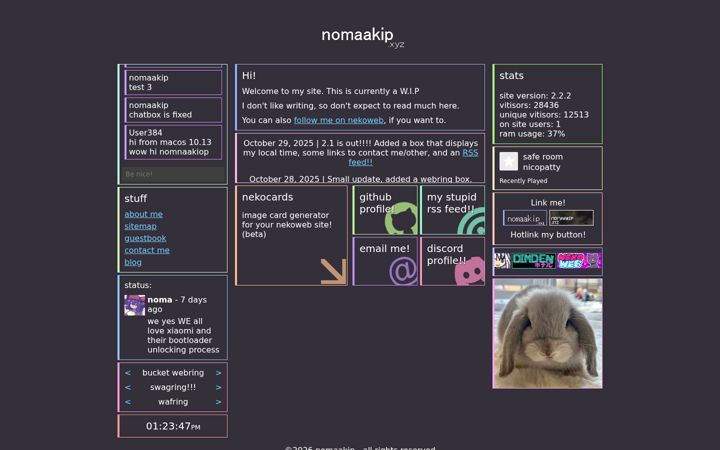Click the 'site version: 2.2.2' stat
The width and height of the screenshot is (720, 450).
(x=535, y=96)
